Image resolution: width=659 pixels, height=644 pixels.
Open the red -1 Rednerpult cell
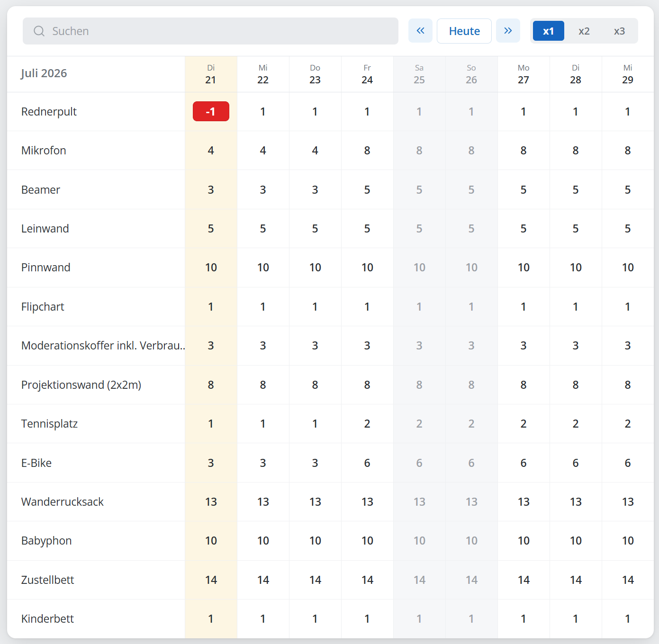point(211,111)
